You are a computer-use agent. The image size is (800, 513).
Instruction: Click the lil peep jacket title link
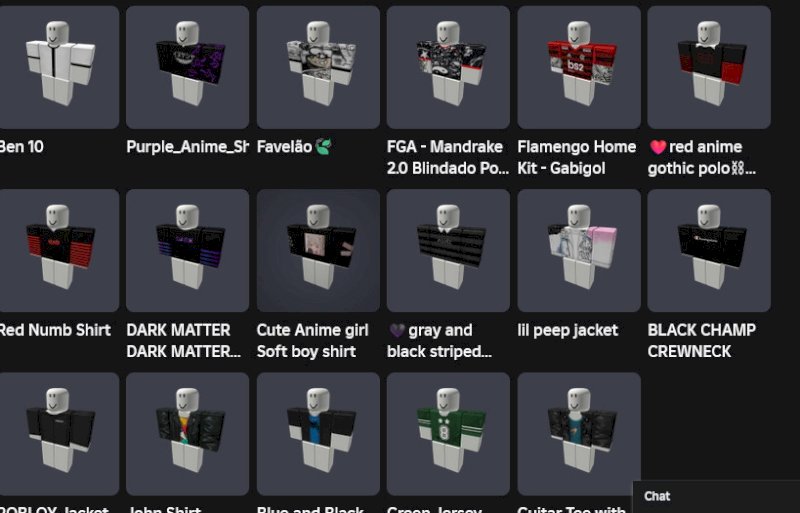[567, 330]
